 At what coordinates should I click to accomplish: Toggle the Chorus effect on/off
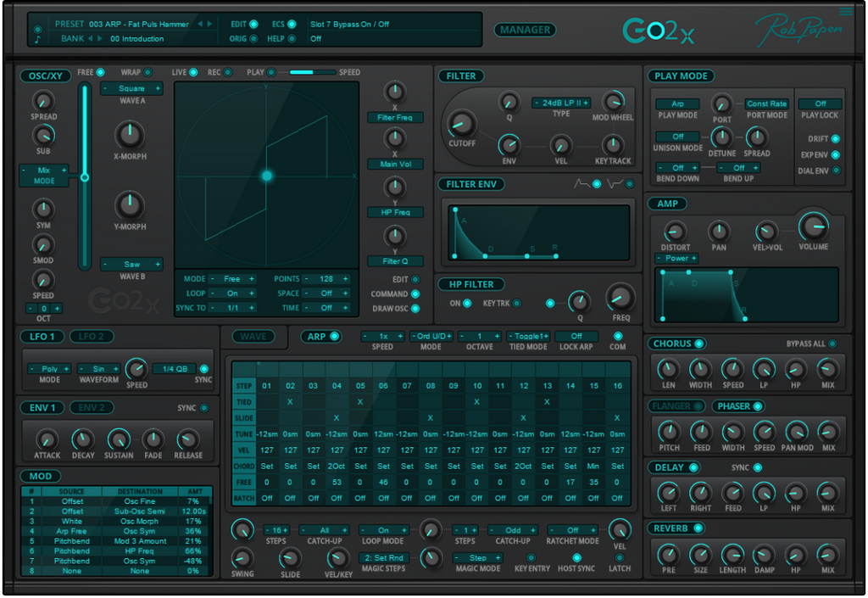[699, 344]
